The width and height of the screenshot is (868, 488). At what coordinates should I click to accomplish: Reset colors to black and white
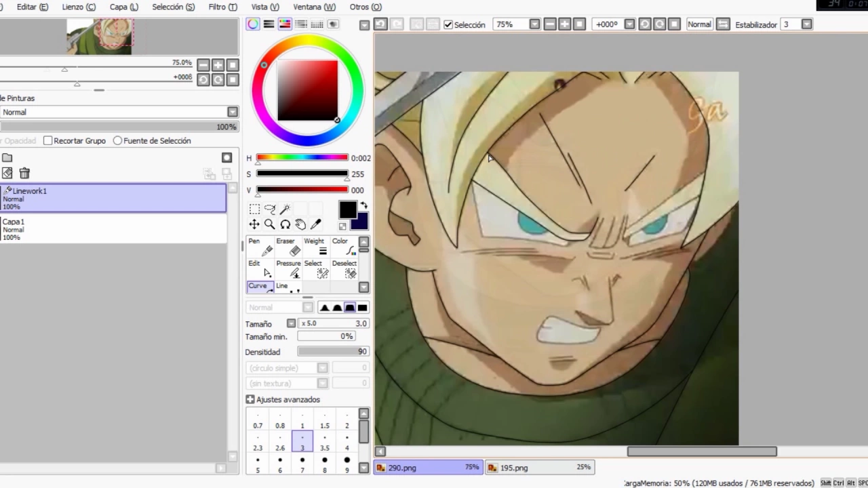342,226
